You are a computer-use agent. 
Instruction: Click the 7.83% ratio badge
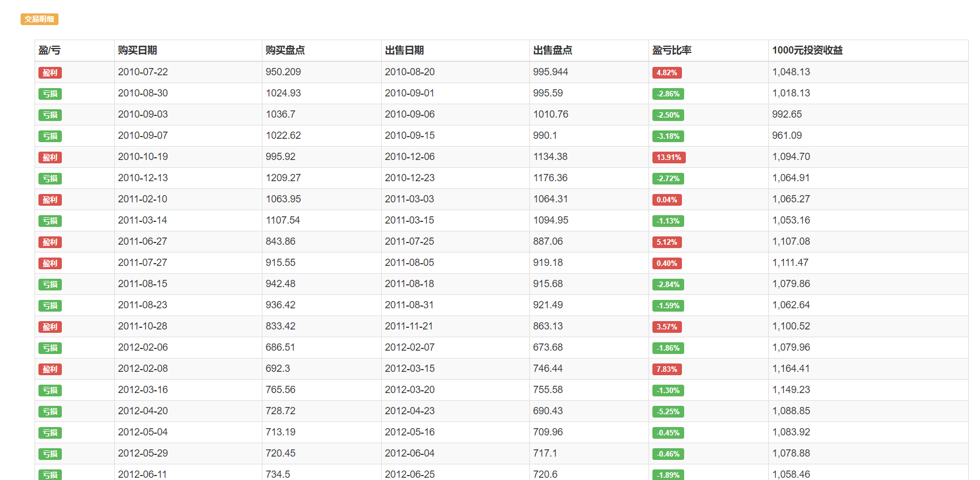[x=667, y=369]
